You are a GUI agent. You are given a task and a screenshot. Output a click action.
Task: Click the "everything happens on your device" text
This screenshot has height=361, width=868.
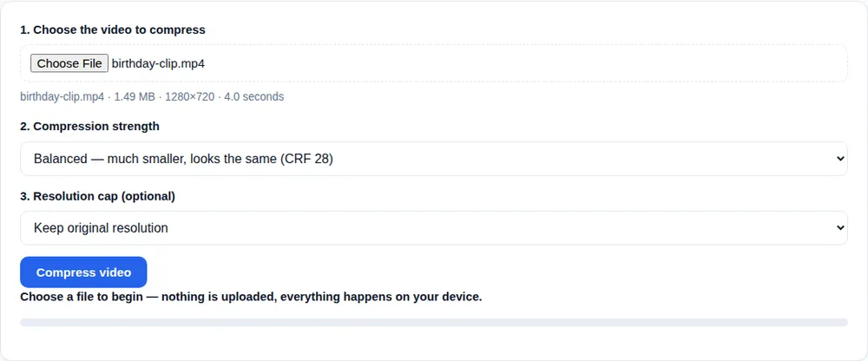pyautogui.click(x=381, y=297)
